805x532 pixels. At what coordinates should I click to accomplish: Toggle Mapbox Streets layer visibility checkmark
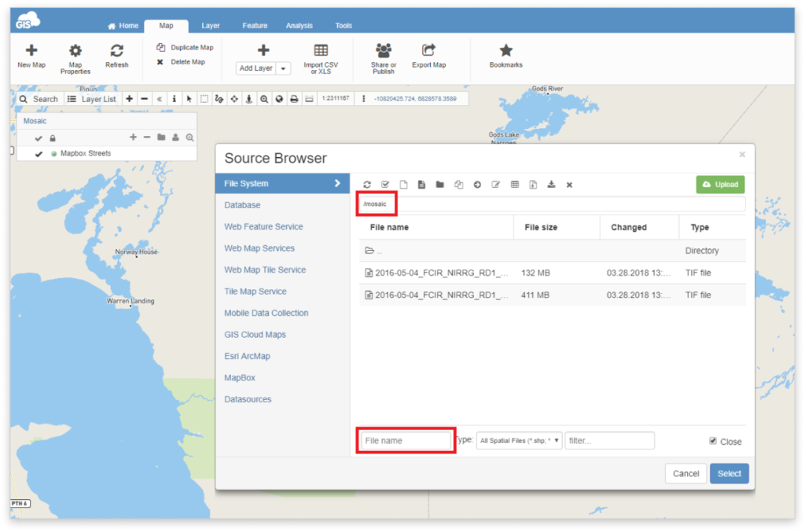point(39,153)
